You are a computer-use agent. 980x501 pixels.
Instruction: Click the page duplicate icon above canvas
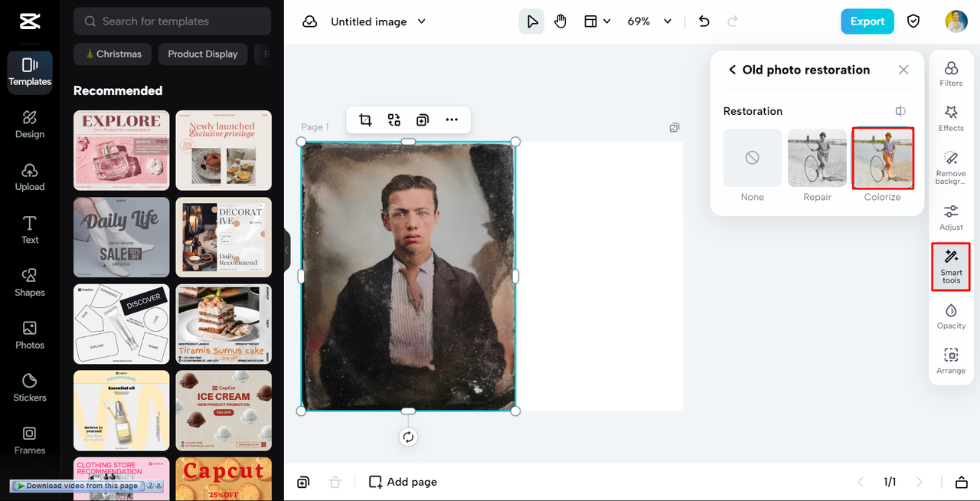coord(675,127)
